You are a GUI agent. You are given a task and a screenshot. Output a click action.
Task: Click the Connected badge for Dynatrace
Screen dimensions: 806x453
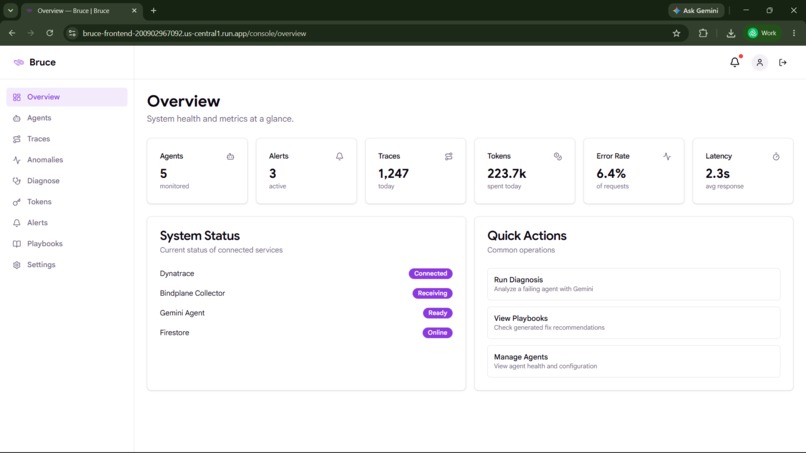click(x=431, y=274)
